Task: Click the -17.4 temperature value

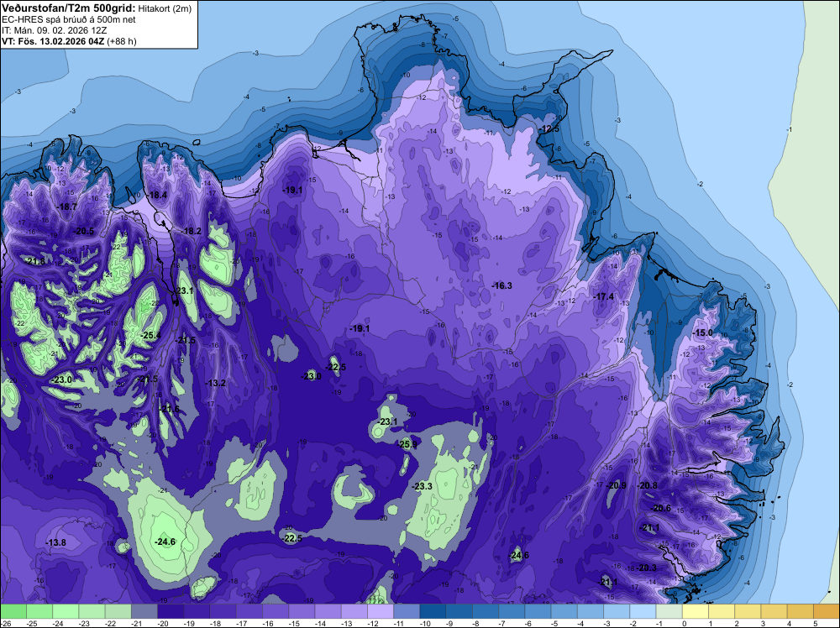Action: (604, 296)
